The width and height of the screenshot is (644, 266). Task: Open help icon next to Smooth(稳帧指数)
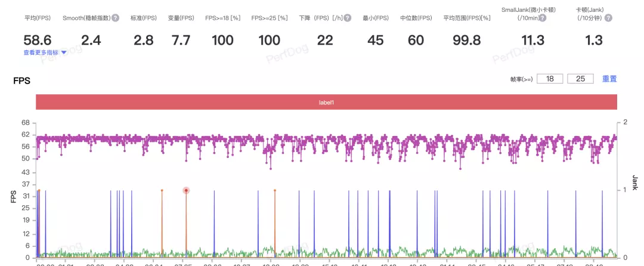116,18
